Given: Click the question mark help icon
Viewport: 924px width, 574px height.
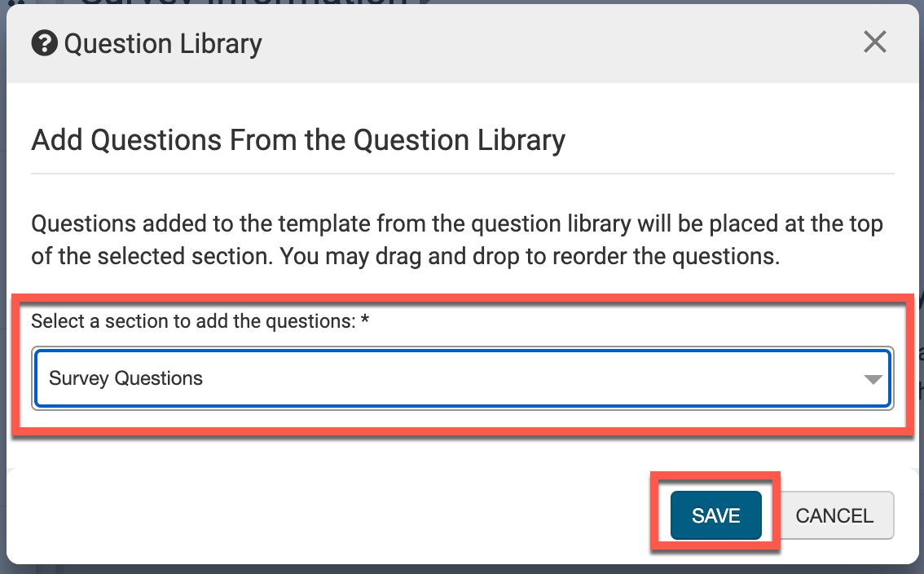Looking at the screenshot, I should click(45, 43).
